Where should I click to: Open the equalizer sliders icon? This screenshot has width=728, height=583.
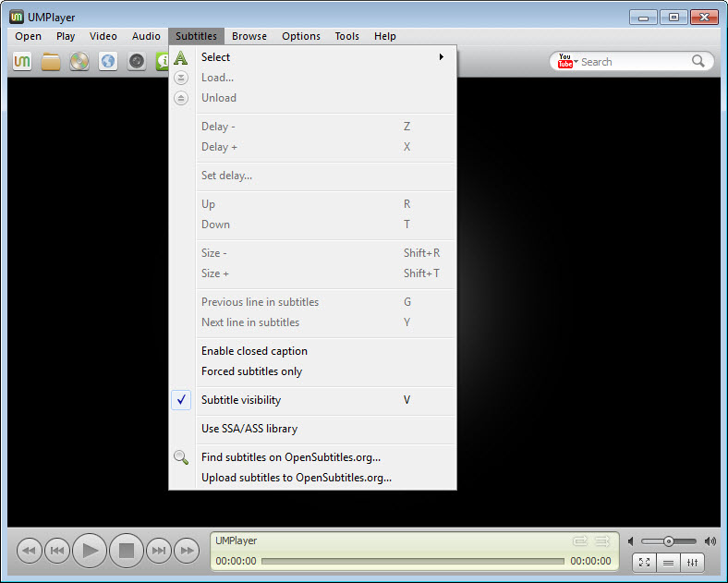coord(693,563)
